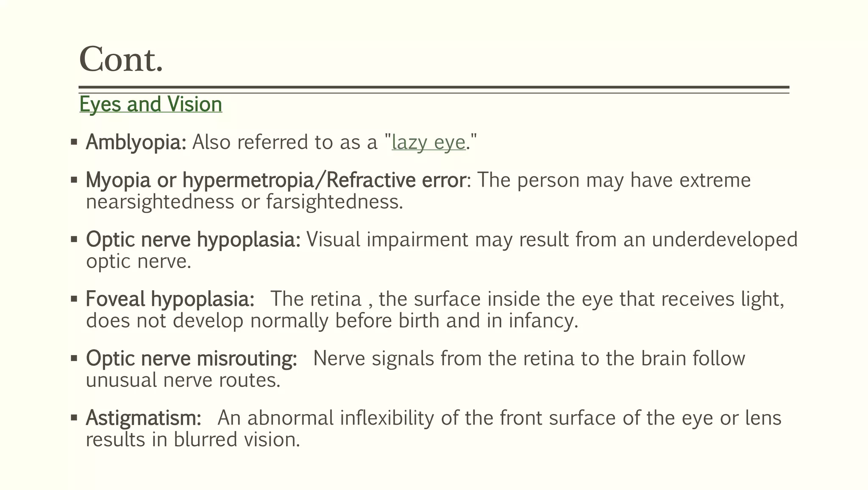This screenshot has width=868, height=490.
Task: Click the bullet next to Optic nerve hypoplasia
Action: click(x=74, y=239)
